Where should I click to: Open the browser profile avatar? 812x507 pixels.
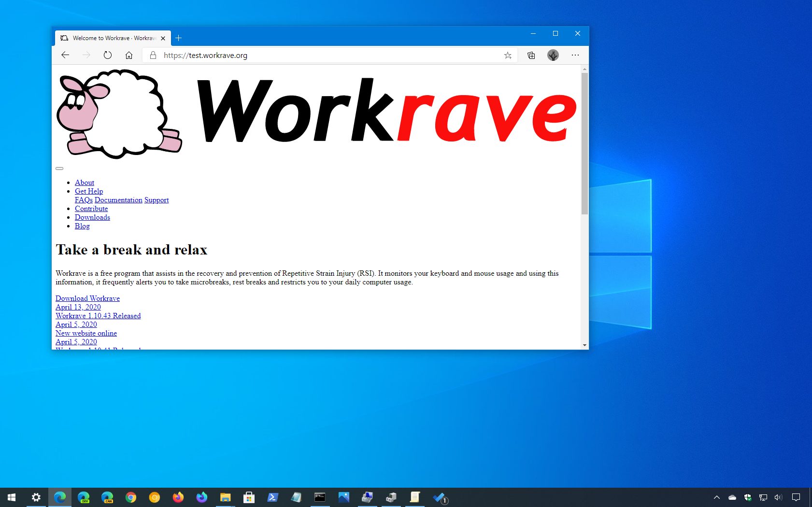(553, 55)
